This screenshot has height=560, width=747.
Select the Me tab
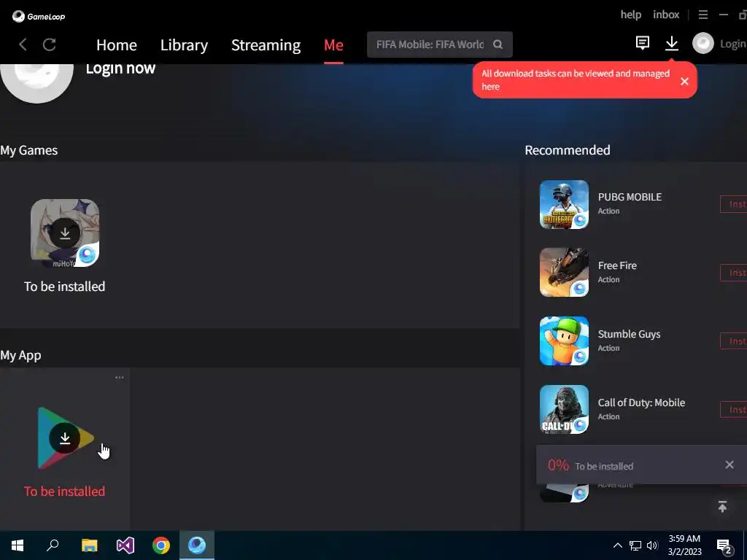coord(333,44)
